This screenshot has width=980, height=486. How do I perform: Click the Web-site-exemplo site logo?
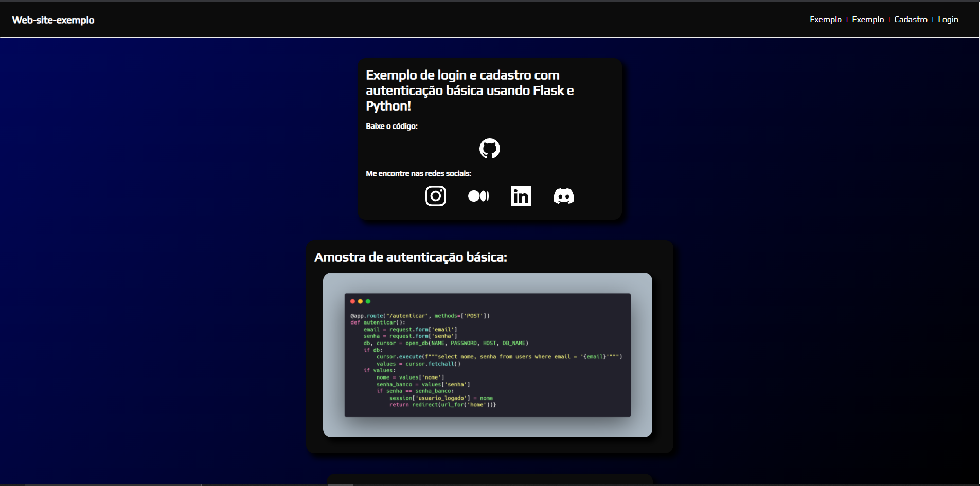click(53, 20)
